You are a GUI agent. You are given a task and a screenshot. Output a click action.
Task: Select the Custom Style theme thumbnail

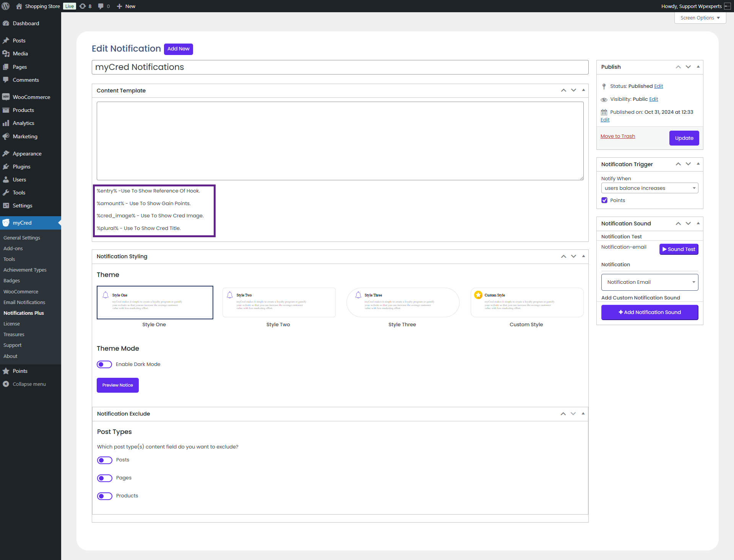[526, 302]
